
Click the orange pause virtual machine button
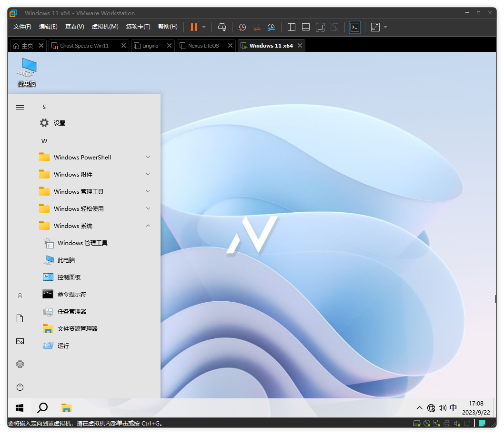point(193,27)
